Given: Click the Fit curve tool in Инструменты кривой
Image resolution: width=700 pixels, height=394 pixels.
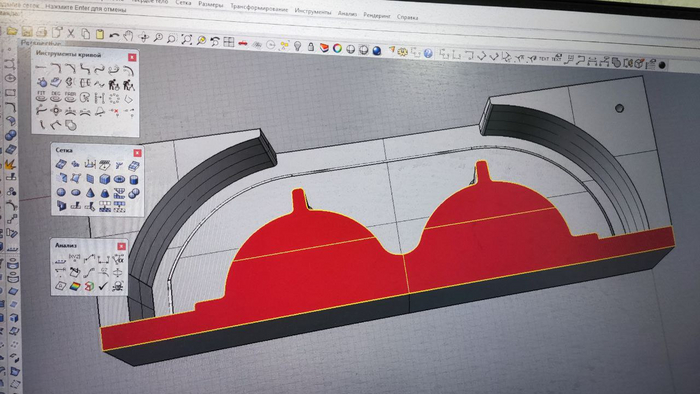Looking at the screenshot, I should tap(42, 96).
